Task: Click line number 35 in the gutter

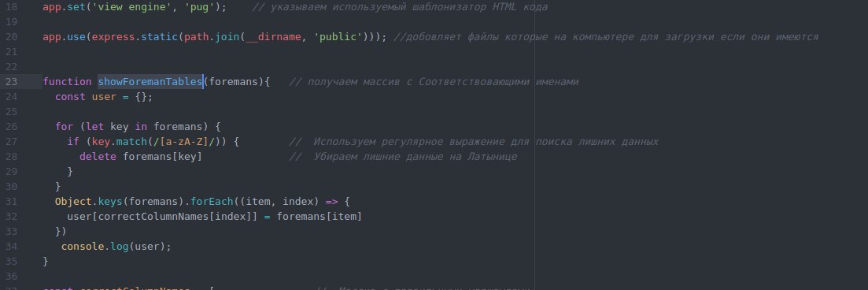Action: click(12, 261)
